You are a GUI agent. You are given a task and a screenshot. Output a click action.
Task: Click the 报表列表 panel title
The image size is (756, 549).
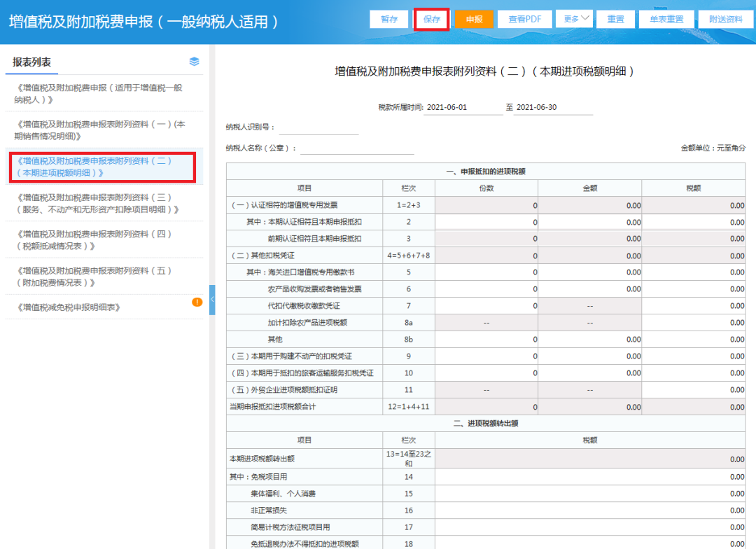31,62
